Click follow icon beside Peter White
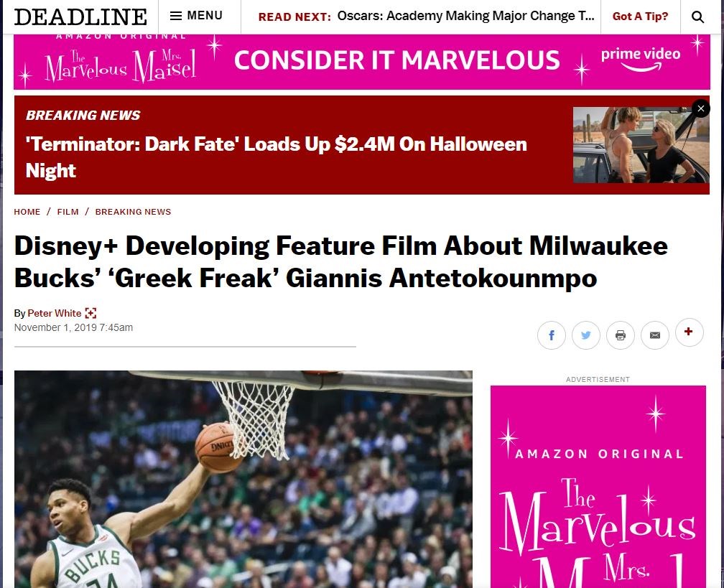Viewport: 724px width, 588px height. [91, 313]
